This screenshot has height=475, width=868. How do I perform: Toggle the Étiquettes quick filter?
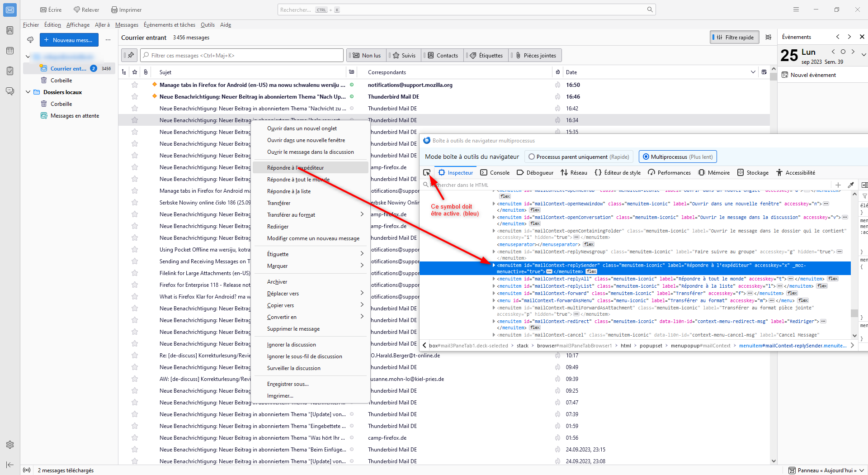click(487, 55)
